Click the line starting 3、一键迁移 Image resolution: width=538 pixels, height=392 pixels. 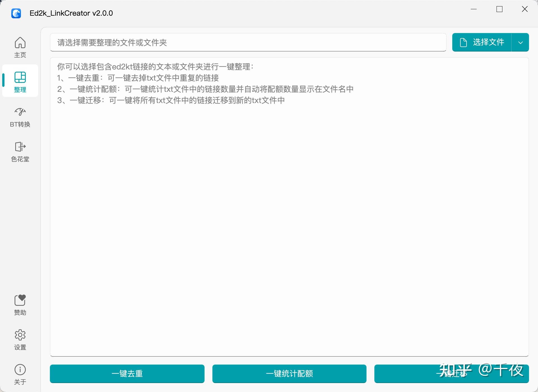(x=171, y=100)
